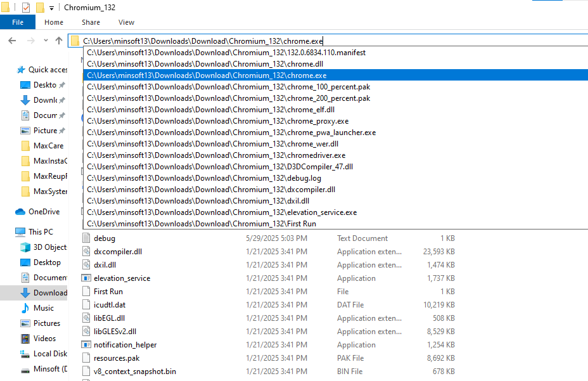Open recent locations dropdown arrow

tap(46, 41)
